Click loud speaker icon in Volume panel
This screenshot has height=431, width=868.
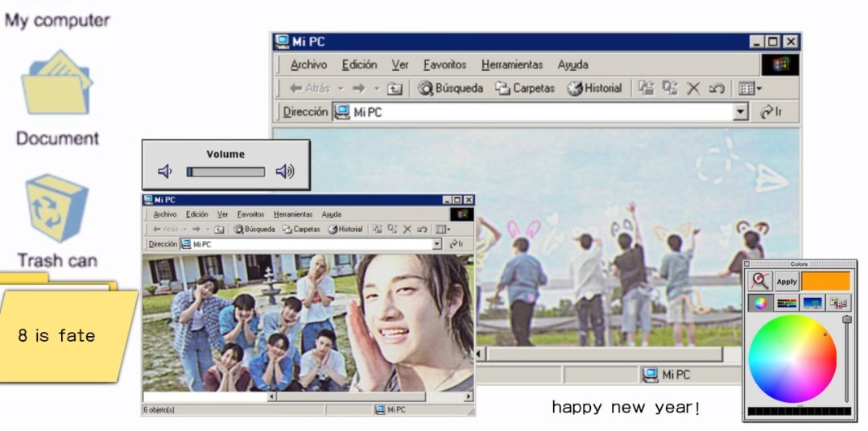pos(285,172)
